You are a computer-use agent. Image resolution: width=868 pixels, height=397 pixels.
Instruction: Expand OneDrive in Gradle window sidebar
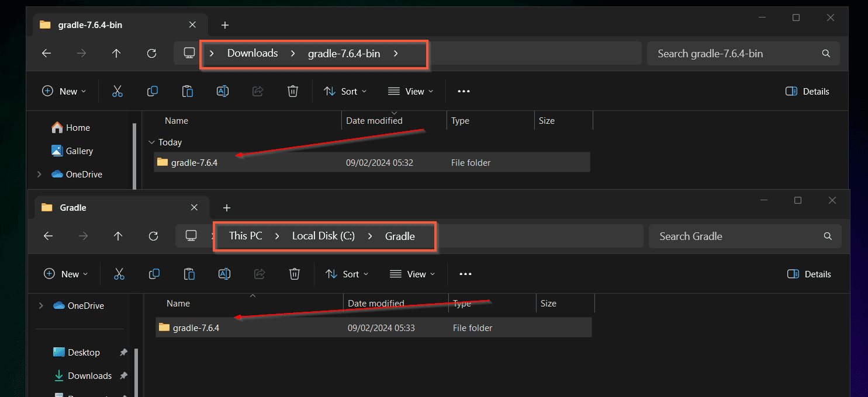click(41, 305)
